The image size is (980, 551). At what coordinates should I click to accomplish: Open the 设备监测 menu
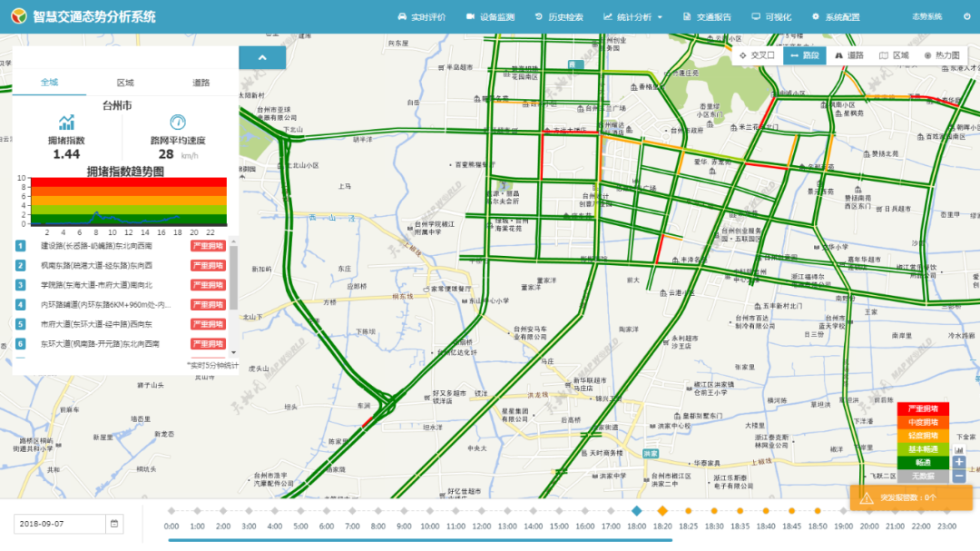pyautogui.click(x=491, y=17)
